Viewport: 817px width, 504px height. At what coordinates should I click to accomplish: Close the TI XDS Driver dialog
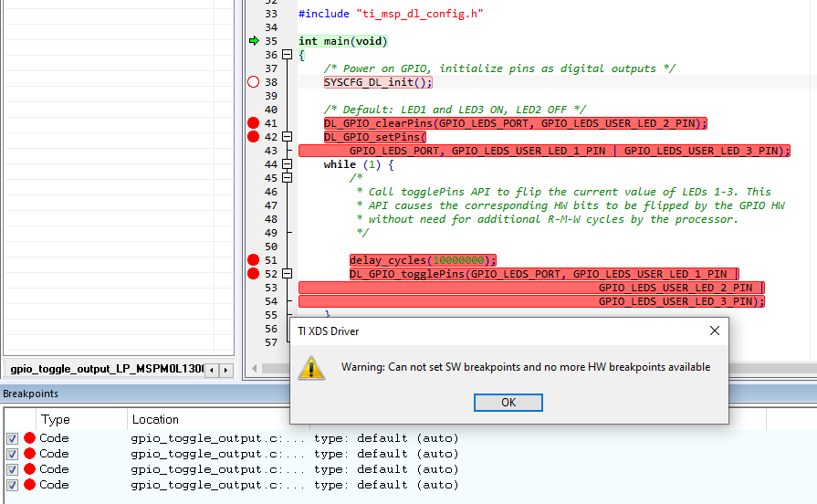coord(714,331)
